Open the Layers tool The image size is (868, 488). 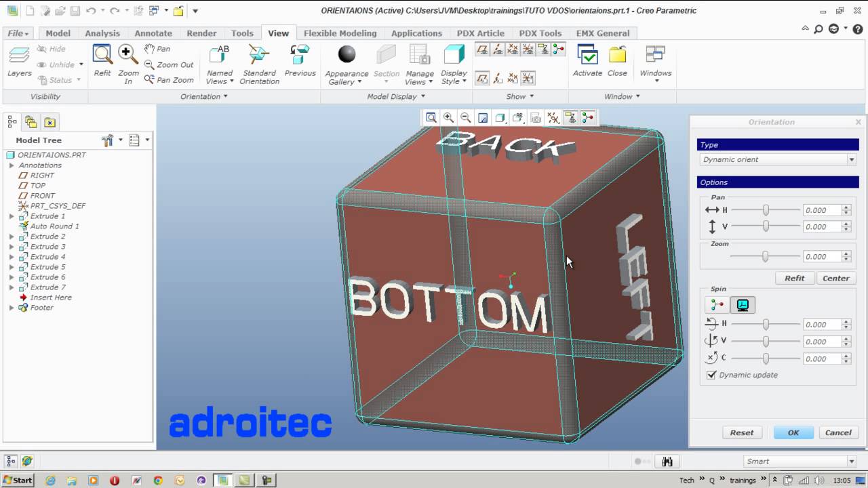[20, 60]
